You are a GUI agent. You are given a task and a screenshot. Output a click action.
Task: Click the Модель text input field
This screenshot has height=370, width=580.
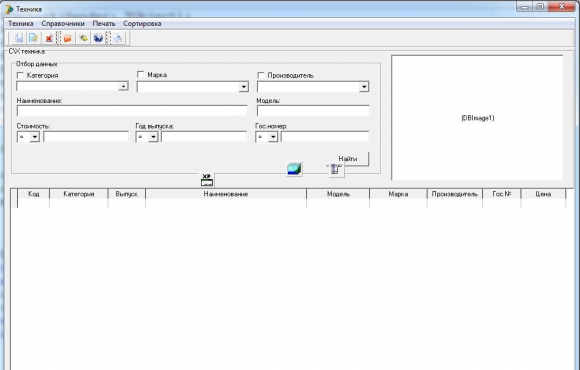click(313, 111)
